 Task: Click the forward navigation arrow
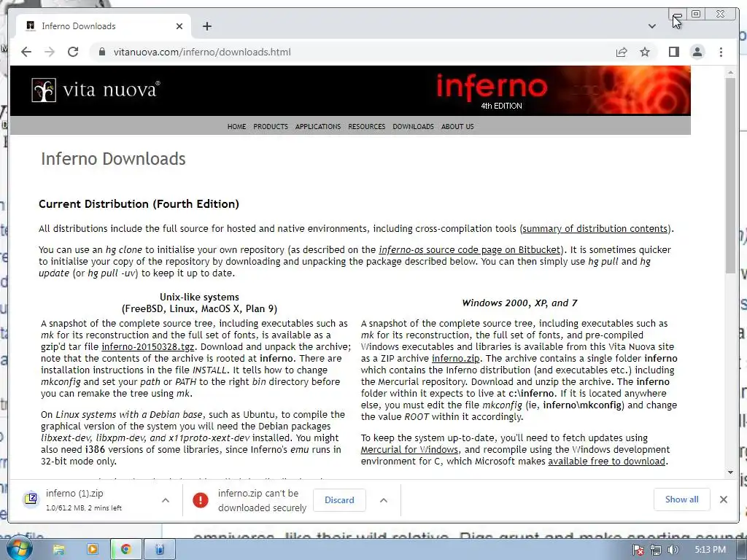coord(50,52)
